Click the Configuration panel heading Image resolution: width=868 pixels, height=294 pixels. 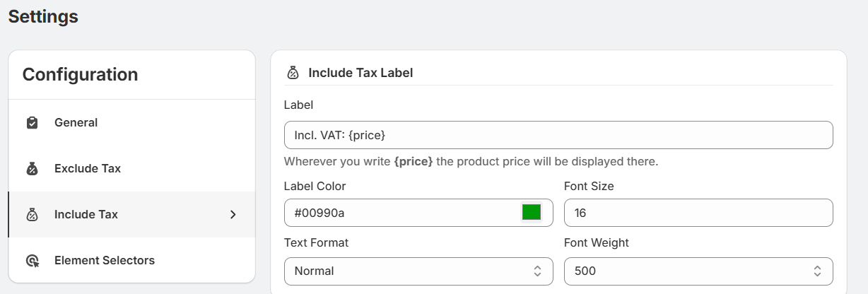pos(80,74)
